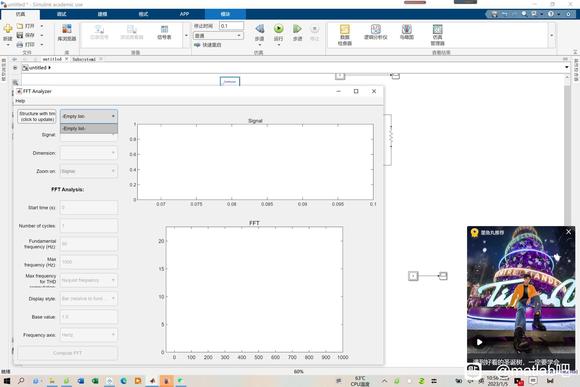
Task: Open the Library Browser (库浏览器)
Action: 67,33
